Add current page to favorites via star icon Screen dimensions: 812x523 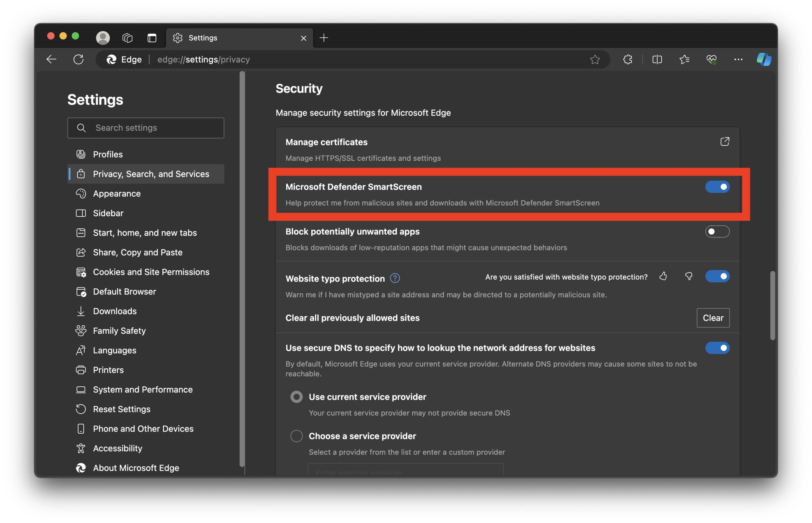pos(595,60)
